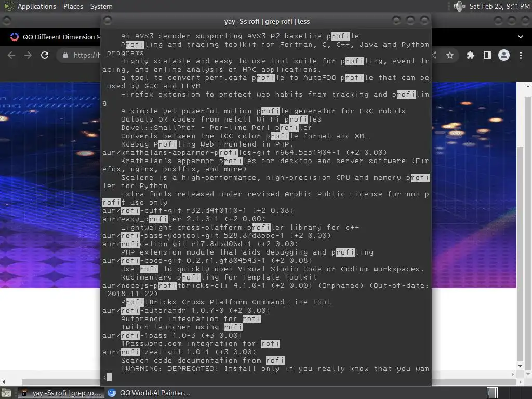Switch to QQ World-AI Painter taskbar item
Image resolution: width=532 pixels, height=399 pixels.
pyautogui.click(x=149, y=393)
